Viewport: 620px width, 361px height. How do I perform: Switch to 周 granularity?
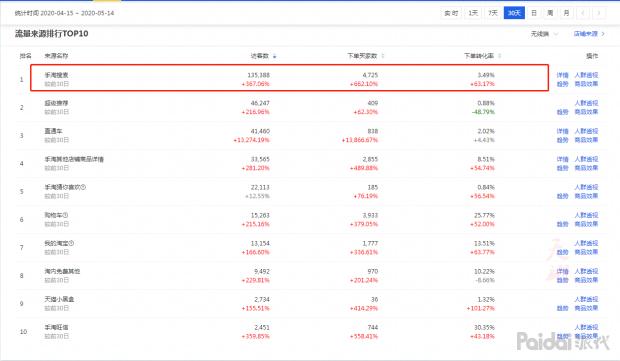550,13
